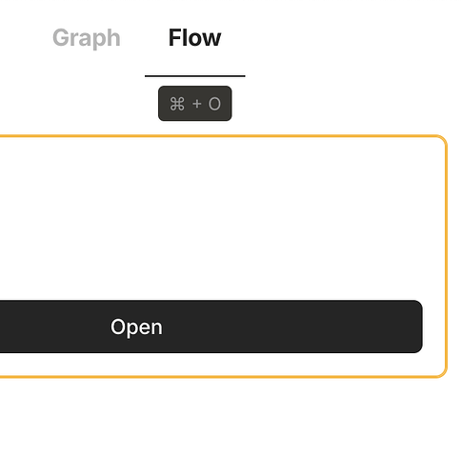Click the gap between Graph and Flow tabs
Screen dimensions: 461x476
145,38
